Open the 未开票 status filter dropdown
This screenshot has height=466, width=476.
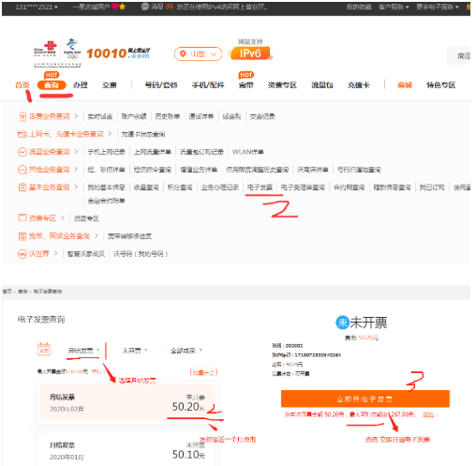point(135,351)
